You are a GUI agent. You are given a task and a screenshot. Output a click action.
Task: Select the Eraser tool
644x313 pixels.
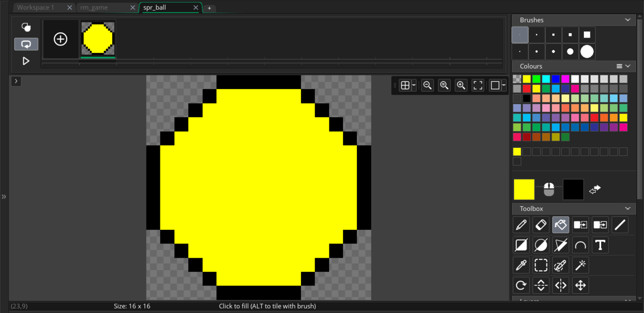coord(541,225)
